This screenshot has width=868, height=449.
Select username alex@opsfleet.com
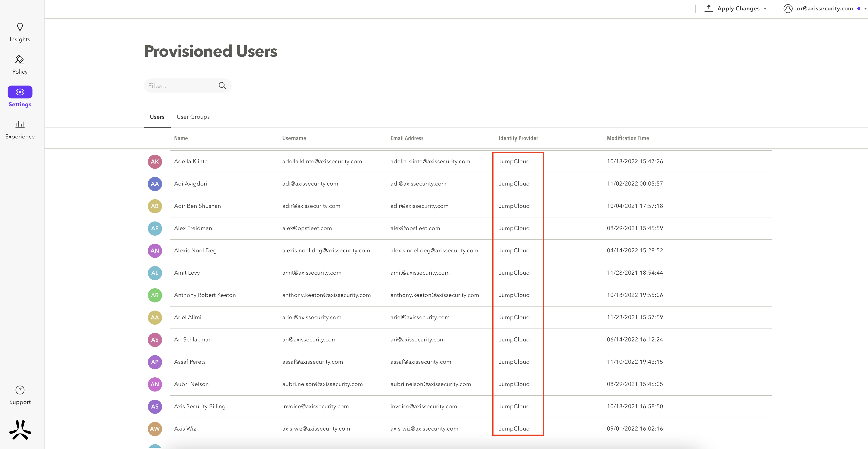pos(307,228)
